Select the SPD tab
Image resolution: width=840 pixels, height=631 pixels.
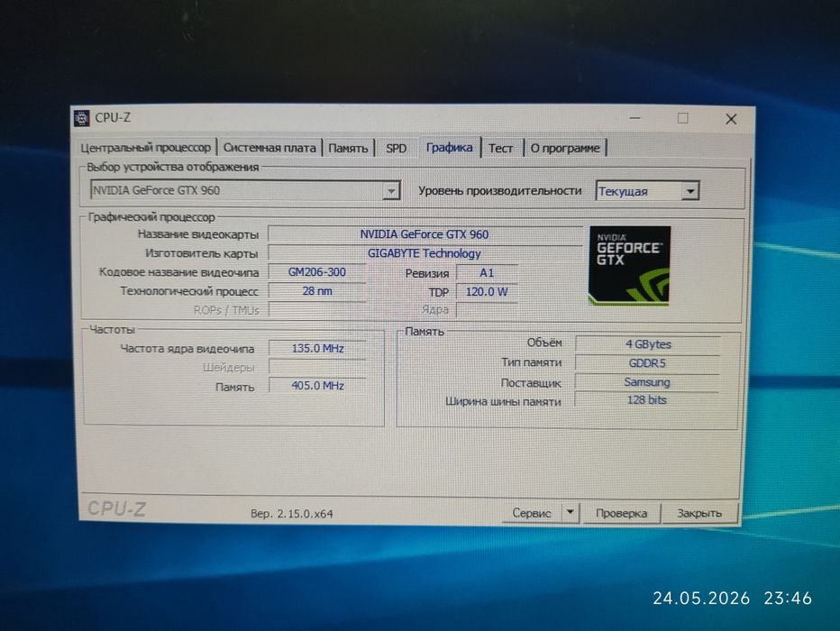397,149
